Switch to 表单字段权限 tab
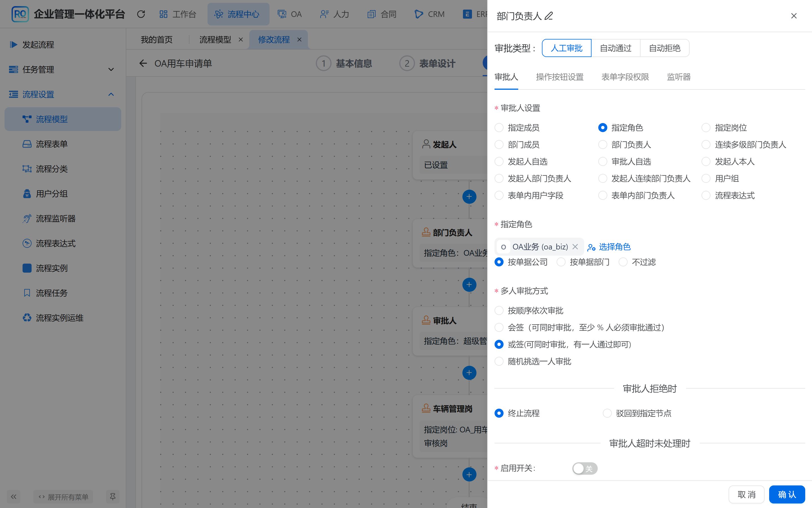Screen dimensions: 812x508 [x=625, y=77]
